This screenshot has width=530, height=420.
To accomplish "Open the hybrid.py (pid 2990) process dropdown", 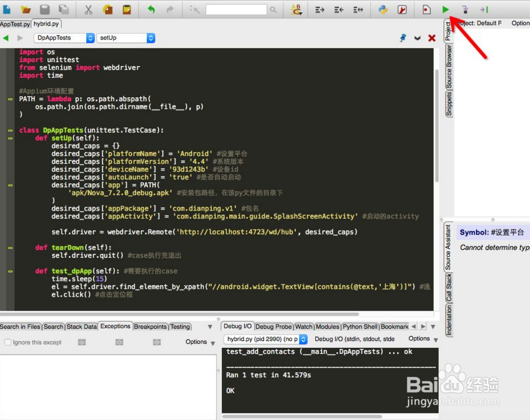I will [266, 339].
